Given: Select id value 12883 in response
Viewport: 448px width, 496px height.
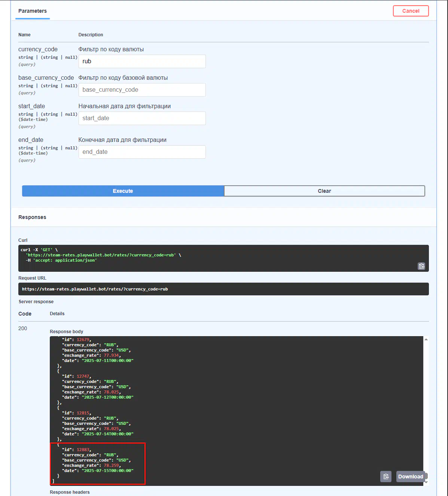Looking at the screenshot, I should coord(83,450).
